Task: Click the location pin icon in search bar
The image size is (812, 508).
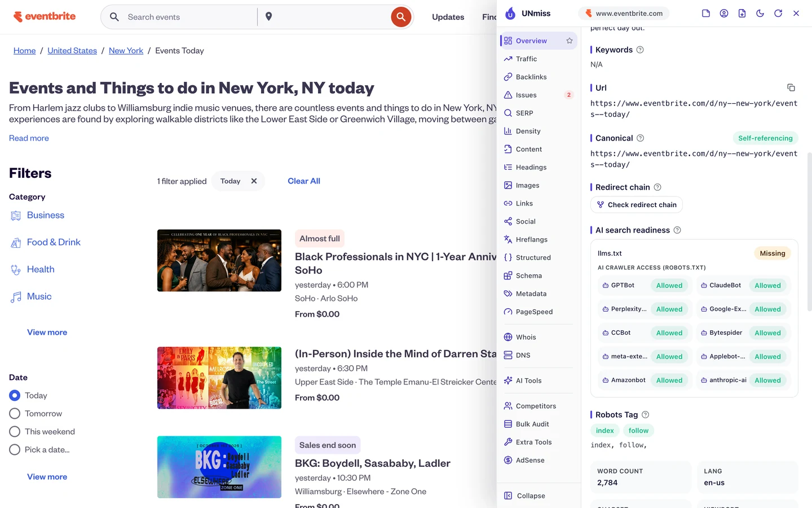Action: [x=269, y=17]
